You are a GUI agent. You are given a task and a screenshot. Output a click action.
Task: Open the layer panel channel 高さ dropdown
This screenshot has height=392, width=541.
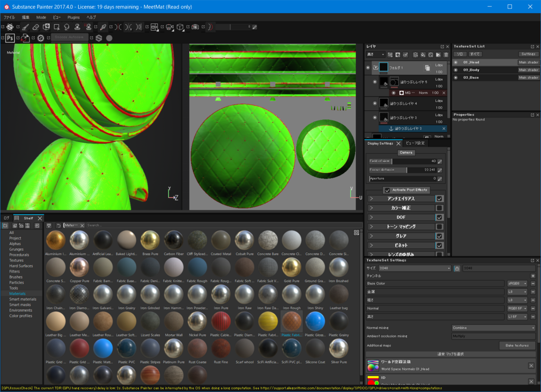[376, 54]
